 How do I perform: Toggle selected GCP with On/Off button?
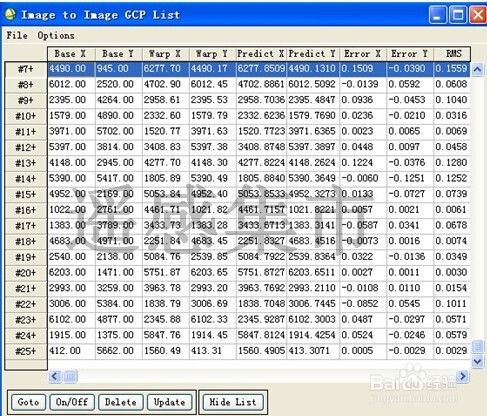[x=72, y=402]
